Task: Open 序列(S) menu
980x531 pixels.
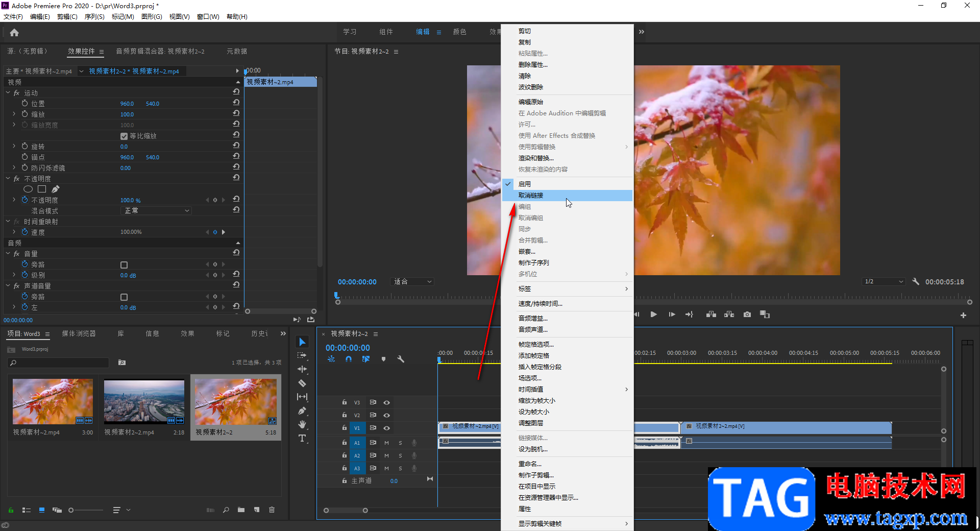Action: tap(94, 17)
